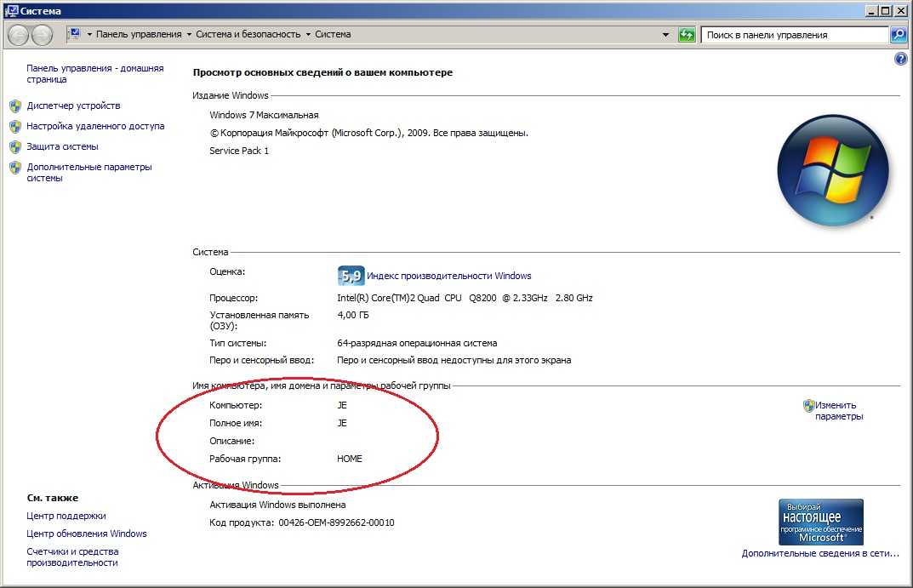The image size is (913, 588).
Task: Go forward with the Forward arrow button
Action: pyautogui.click(x=42, y=36)
